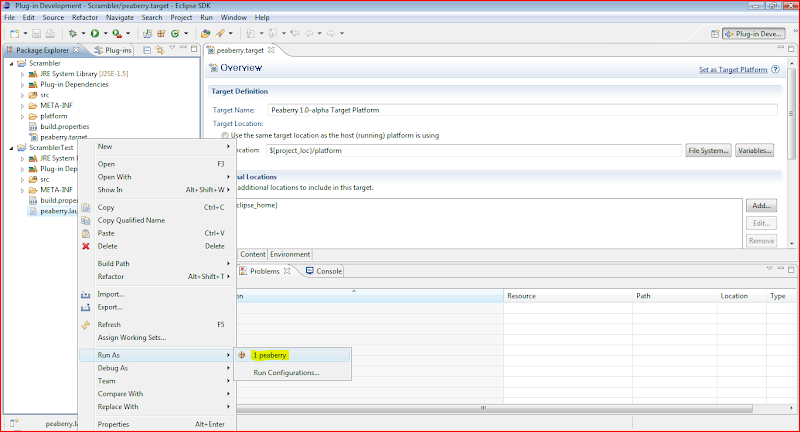
Task: Click the Forward navigation arrow icon
Action: point(332,34)
